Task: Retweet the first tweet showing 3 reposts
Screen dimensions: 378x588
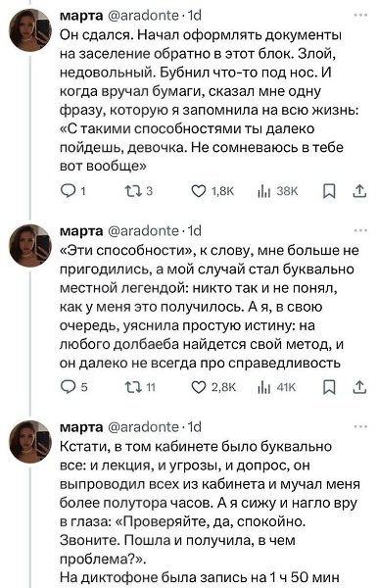Action: (139, 191)
